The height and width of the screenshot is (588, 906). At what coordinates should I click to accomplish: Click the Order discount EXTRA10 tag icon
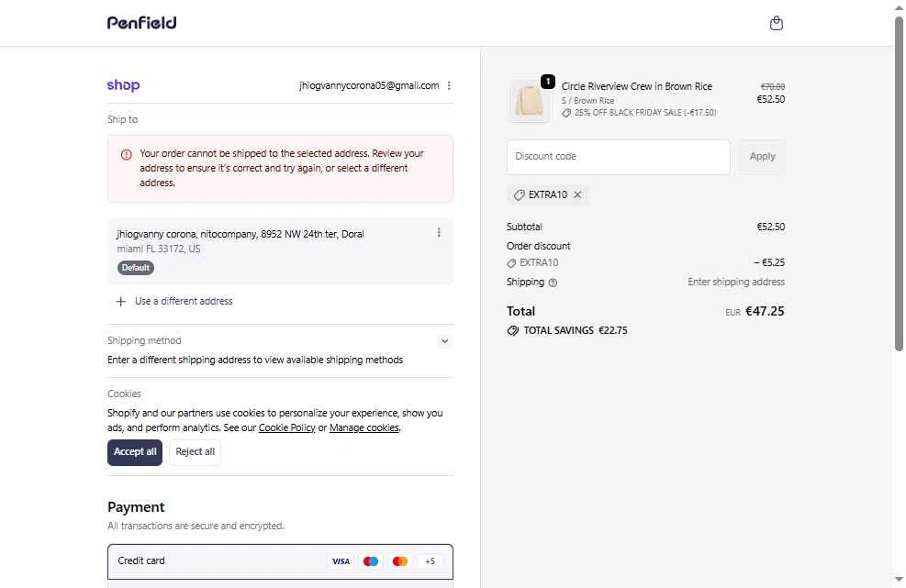pos(511,263)
